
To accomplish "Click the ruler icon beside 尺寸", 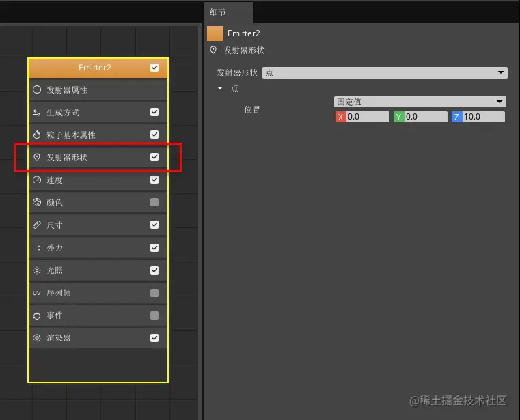I will click(37, 225).
